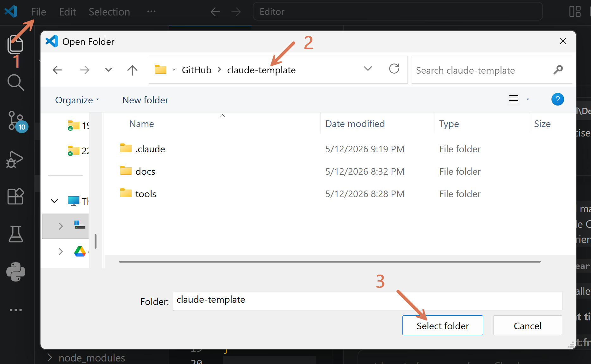Image resolution: width=591 pixels, height=364 pixels.
Task: Open the Extensions view in activity bar
Action: click(x=15, y=196)
